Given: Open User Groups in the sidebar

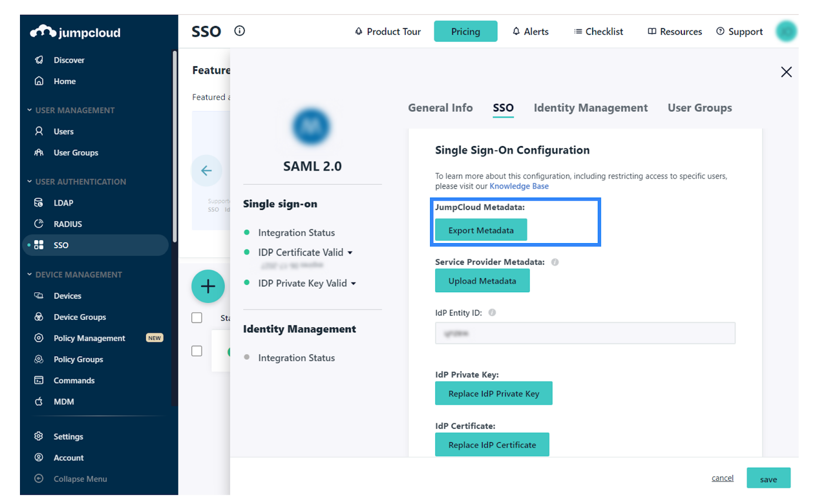Looking at the screenshot, I should [76, 152].
